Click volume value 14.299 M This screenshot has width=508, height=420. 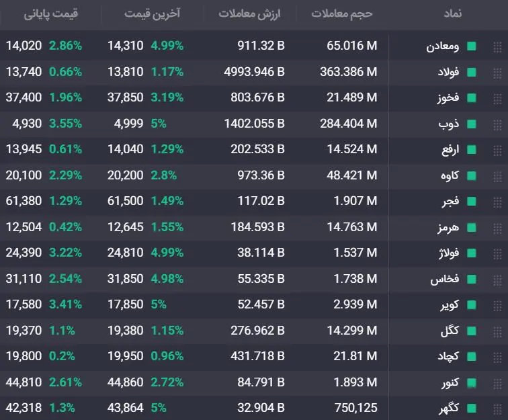tap(352, 331)
